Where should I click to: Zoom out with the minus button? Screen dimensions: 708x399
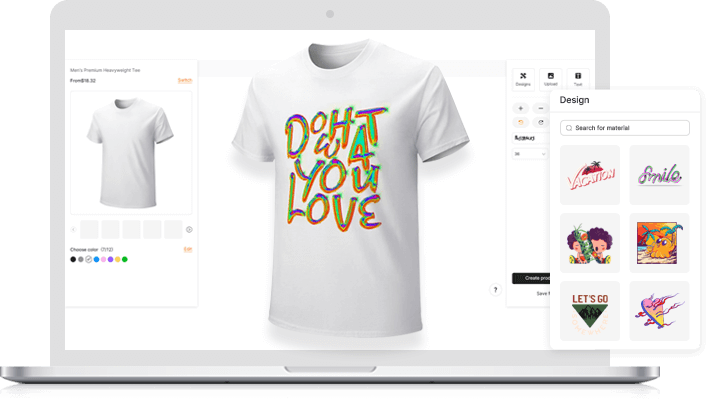point(540,108)
